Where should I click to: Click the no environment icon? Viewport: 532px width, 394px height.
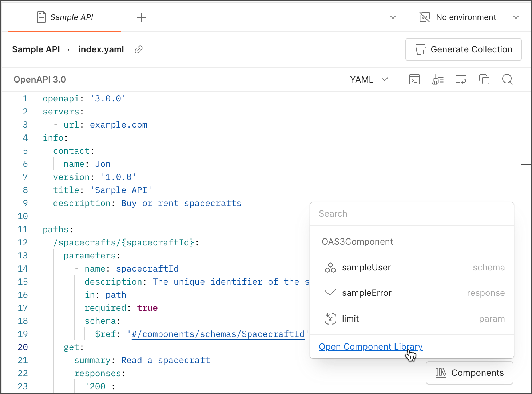(424, 17)
